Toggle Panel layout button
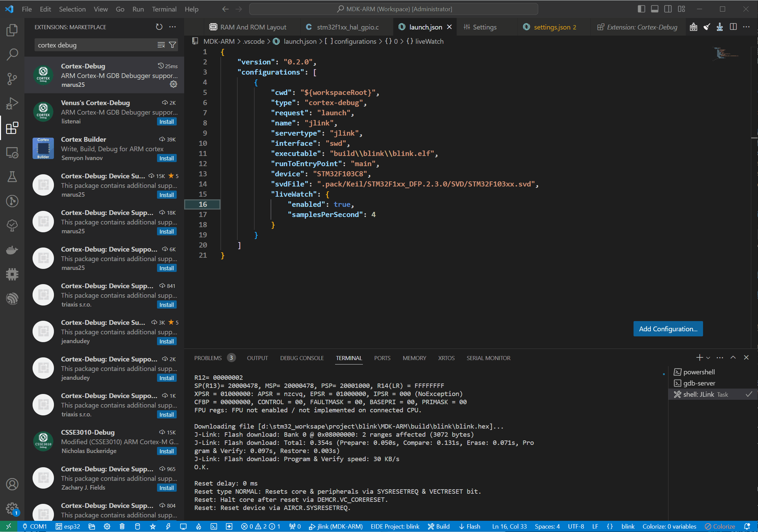This screenshot has width=758, height=532. (x=655, y=9)
